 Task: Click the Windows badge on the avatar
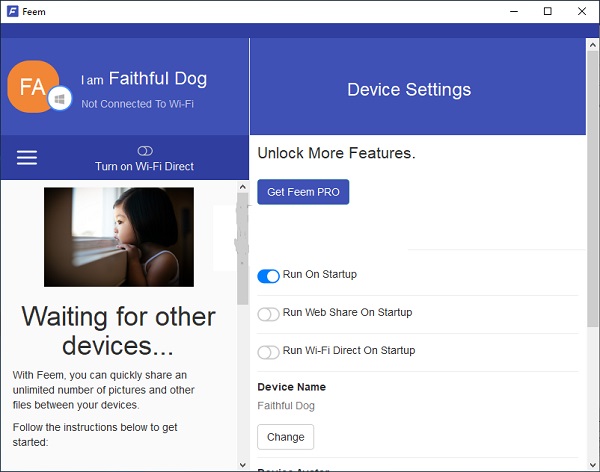60,102
